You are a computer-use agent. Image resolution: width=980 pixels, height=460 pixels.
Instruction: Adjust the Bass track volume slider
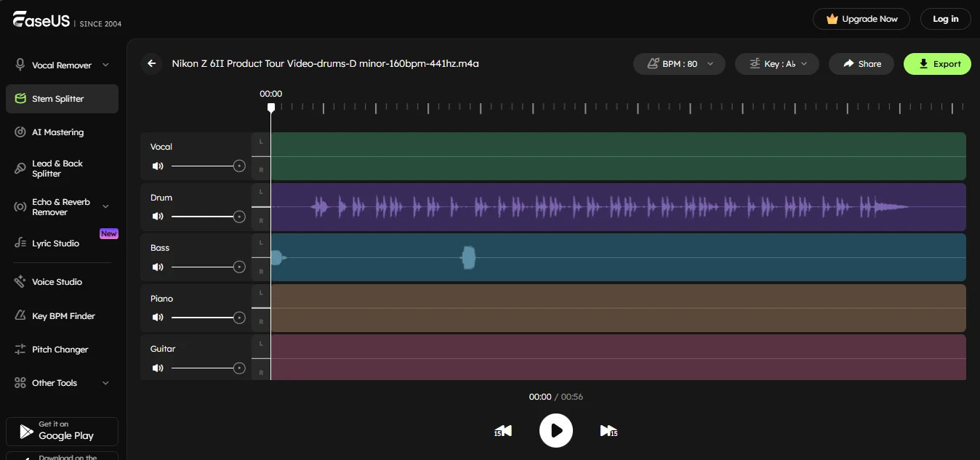[239, 267]
